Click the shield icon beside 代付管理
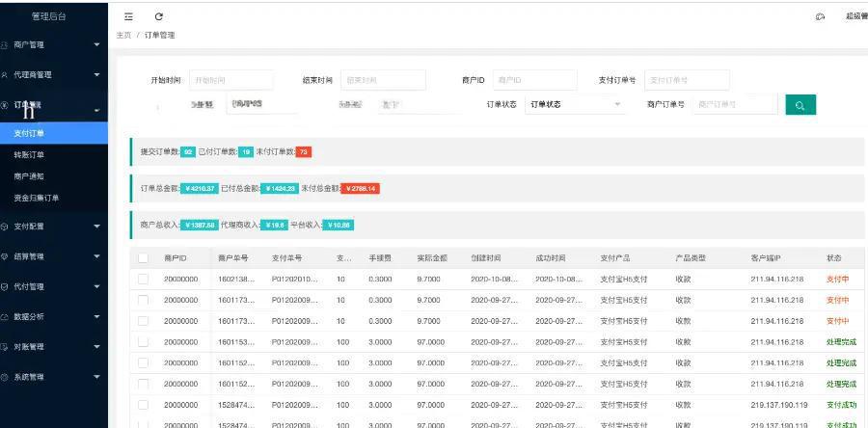The height and width of the screenshot is (428, 868). pyautogui.click(x=5, y=287)
